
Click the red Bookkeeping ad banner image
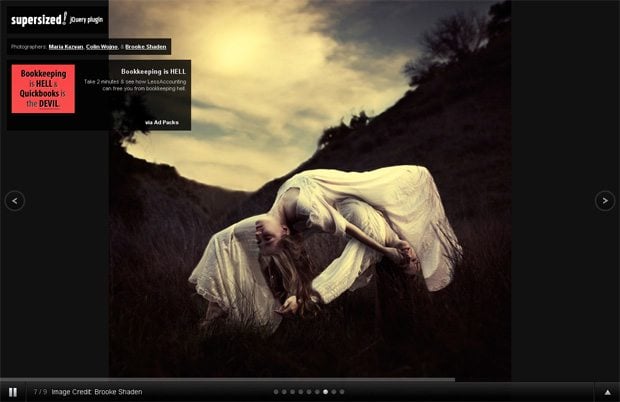click(43, 89)
